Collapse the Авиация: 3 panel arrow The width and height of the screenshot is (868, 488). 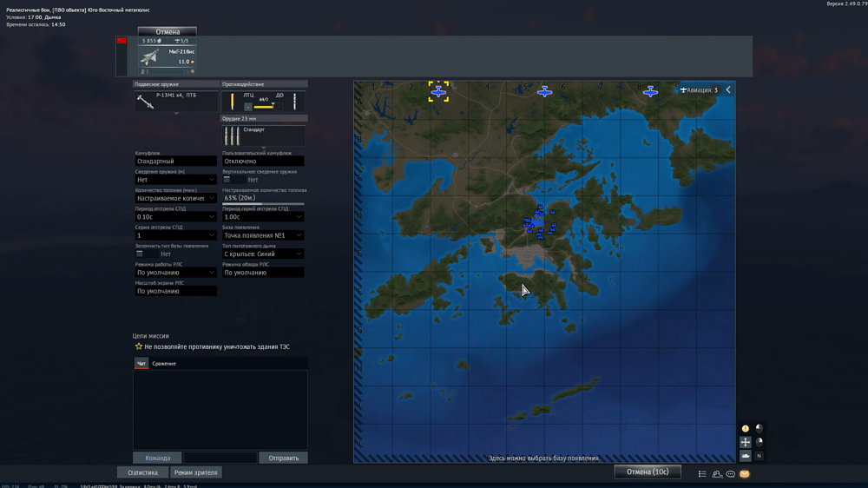[728, 89]
